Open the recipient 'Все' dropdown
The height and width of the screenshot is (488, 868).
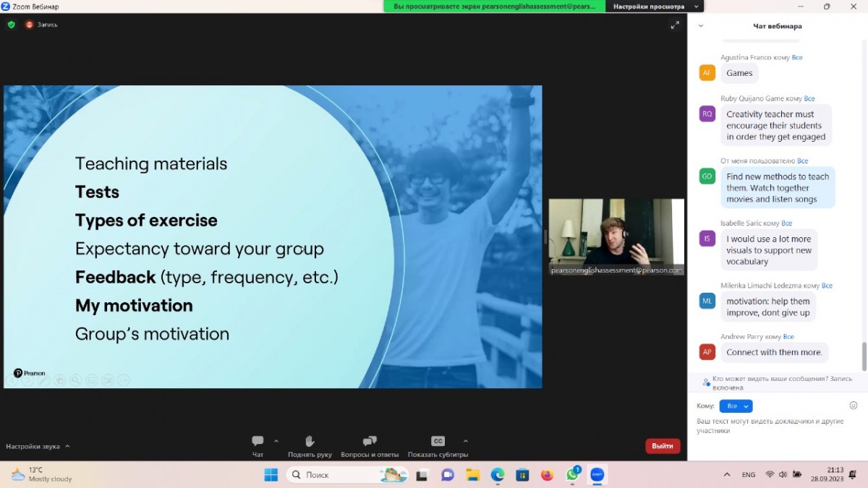tap(736, 406)
